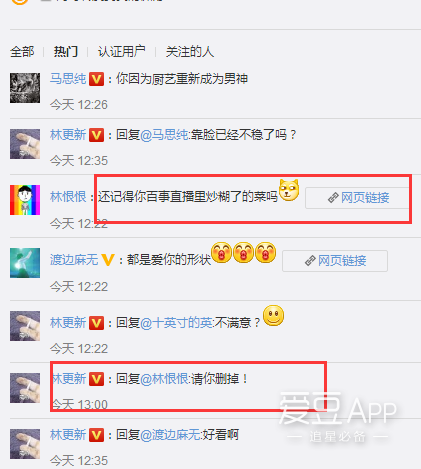Switch to the 全部 comments tab
This screenshot has width=421, height=469.
coord(22,52)
